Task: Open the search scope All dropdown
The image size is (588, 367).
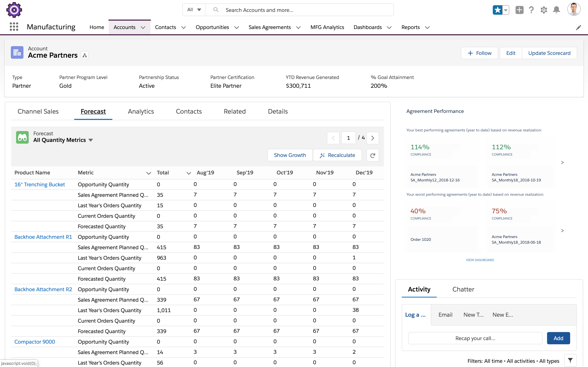Action: click(x=194, y=10)
